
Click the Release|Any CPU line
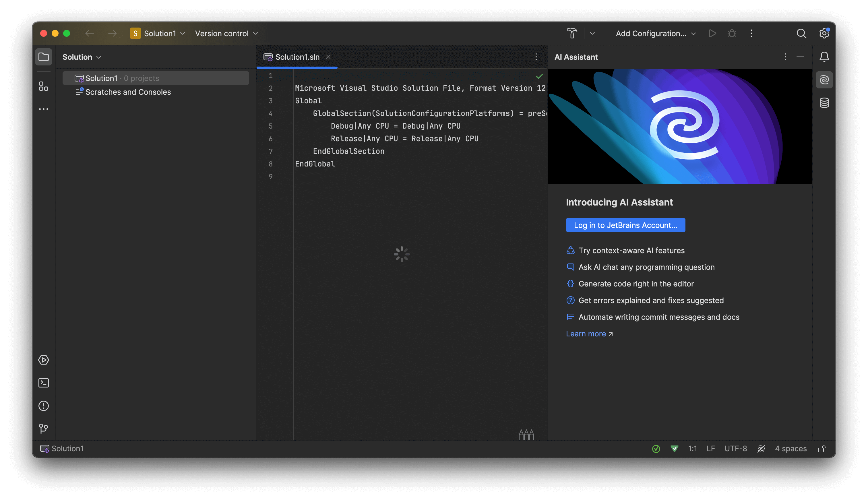[x=404, y=138]
